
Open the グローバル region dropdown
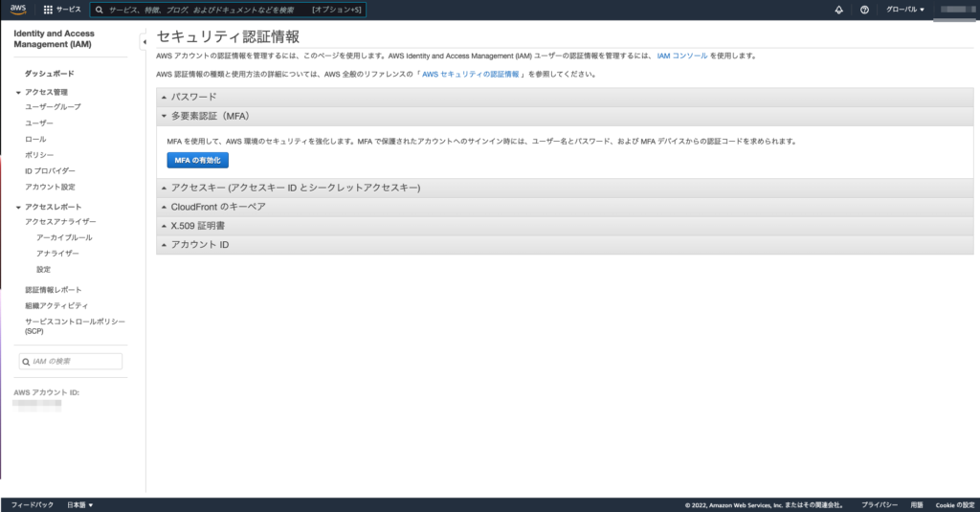coord(905,10)
